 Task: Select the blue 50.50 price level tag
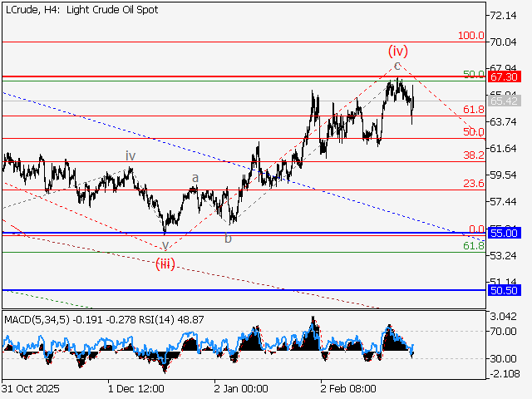(x=505, y=290)
